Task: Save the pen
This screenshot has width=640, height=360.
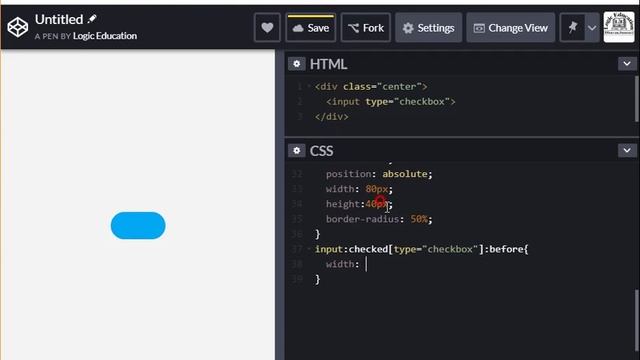Action: tap(311, 28)
